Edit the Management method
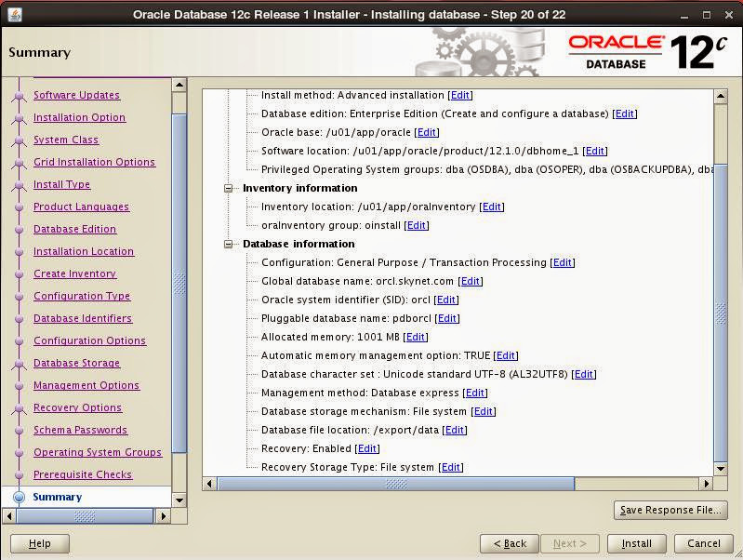Screen dimensions: 743x560 tap(475, 393)
